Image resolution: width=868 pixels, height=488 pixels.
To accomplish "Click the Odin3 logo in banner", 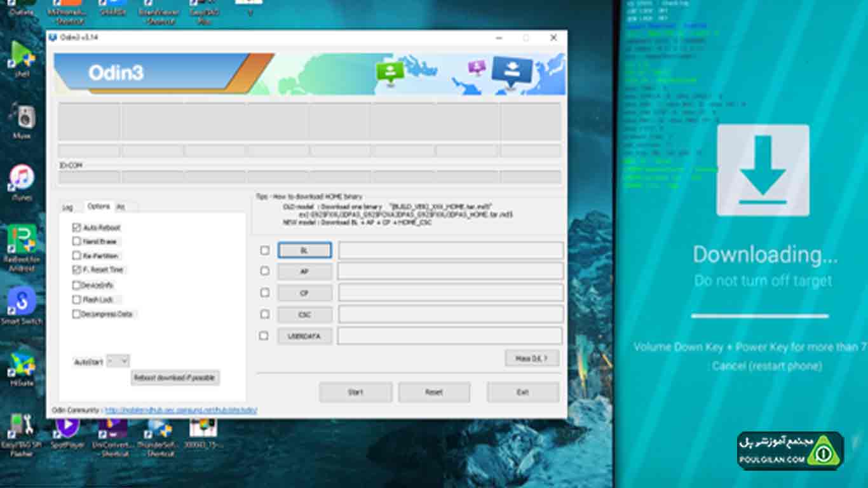I will point(116,72).
